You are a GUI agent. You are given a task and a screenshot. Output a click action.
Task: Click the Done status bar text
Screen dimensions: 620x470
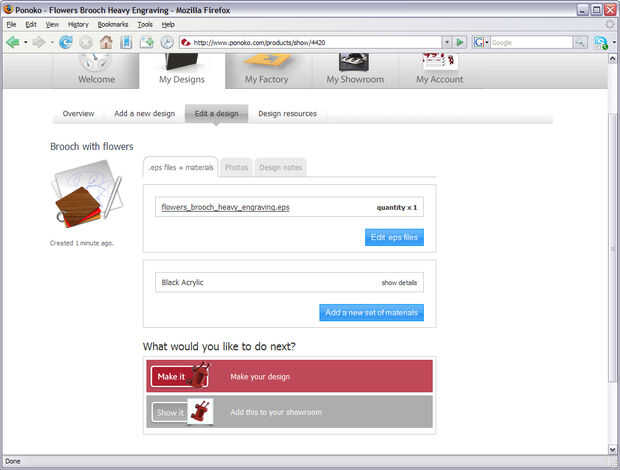coord(13,461)
